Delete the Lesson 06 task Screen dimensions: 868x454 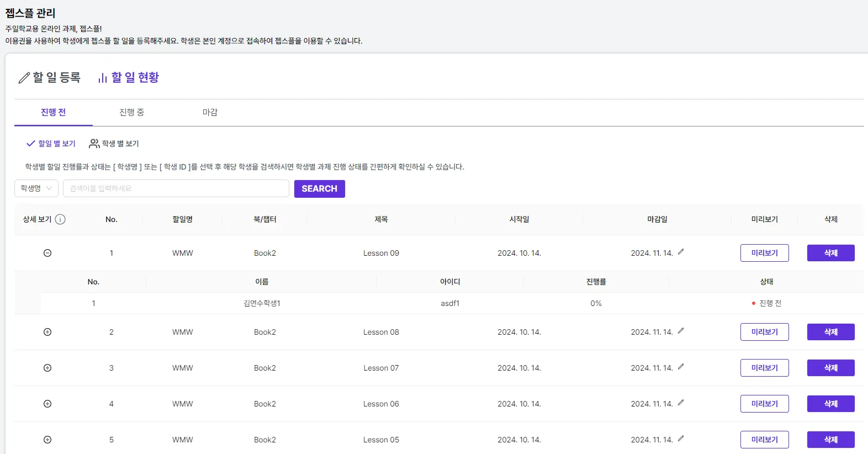831,404
